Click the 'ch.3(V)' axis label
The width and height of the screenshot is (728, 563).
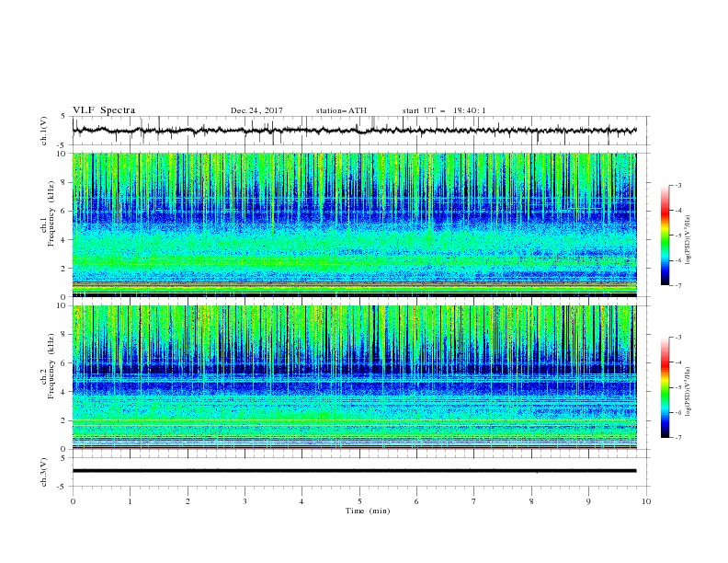click(x=44, y=472)
